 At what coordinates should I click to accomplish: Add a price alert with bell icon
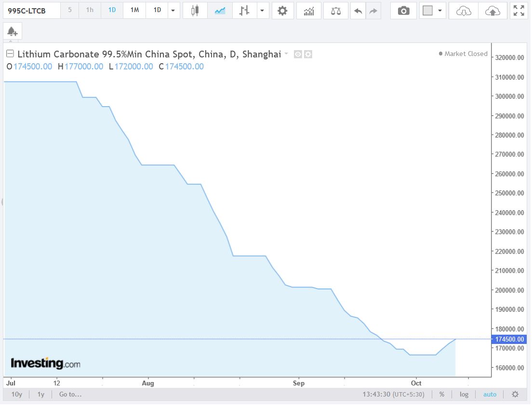13,32
